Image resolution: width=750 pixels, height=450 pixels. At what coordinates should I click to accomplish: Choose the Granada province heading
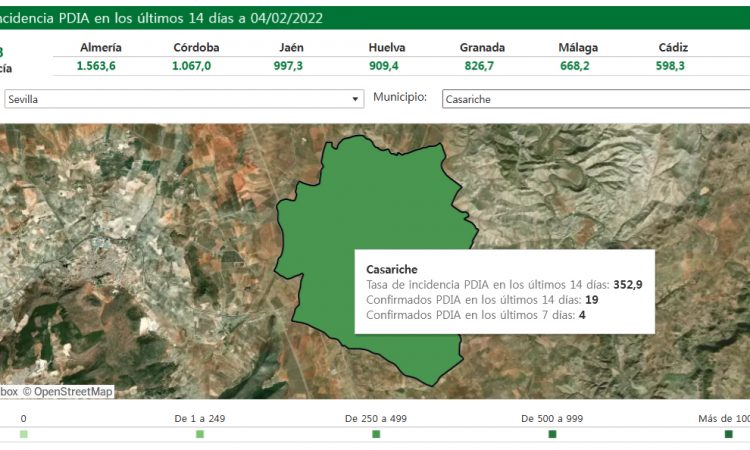pos(482,47)
